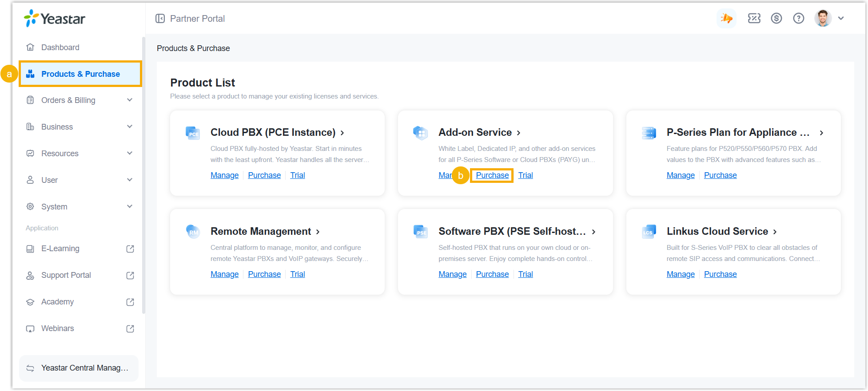
Task: Click the sidebar collapse icon beside Partner Portal
Action: point(160,19)
